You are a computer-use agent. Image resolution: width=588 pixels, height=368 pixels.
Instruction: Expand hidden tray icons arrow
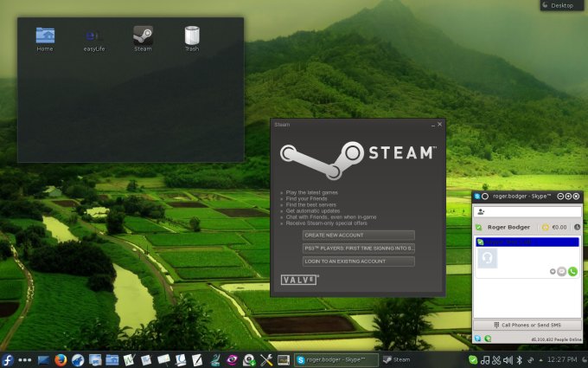540,360
